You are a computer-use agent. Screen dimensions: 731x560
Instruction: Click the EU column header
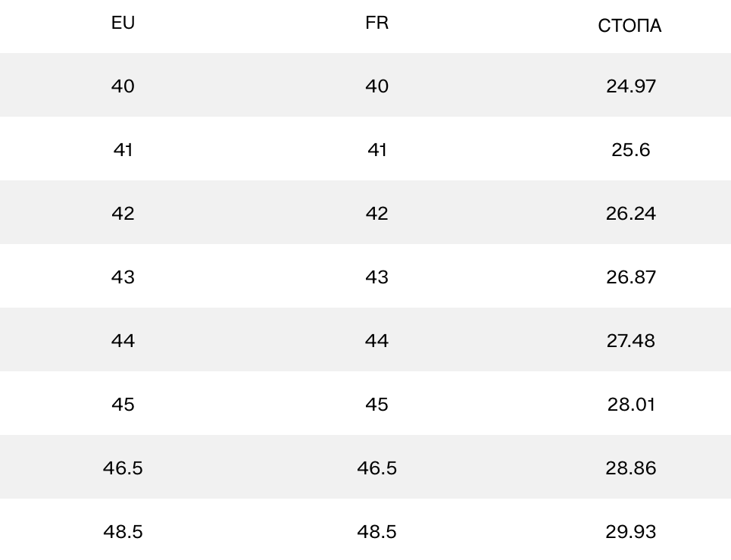pyautogui.click(x=123, y=23)
